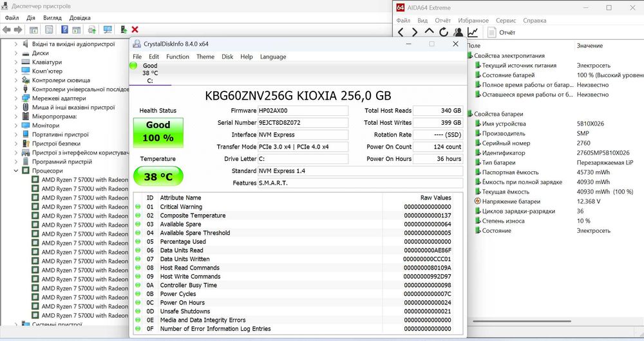Click the green disk status indicator for C:
The height and width of the screenshot is (341, 644).
coord(133,66)
